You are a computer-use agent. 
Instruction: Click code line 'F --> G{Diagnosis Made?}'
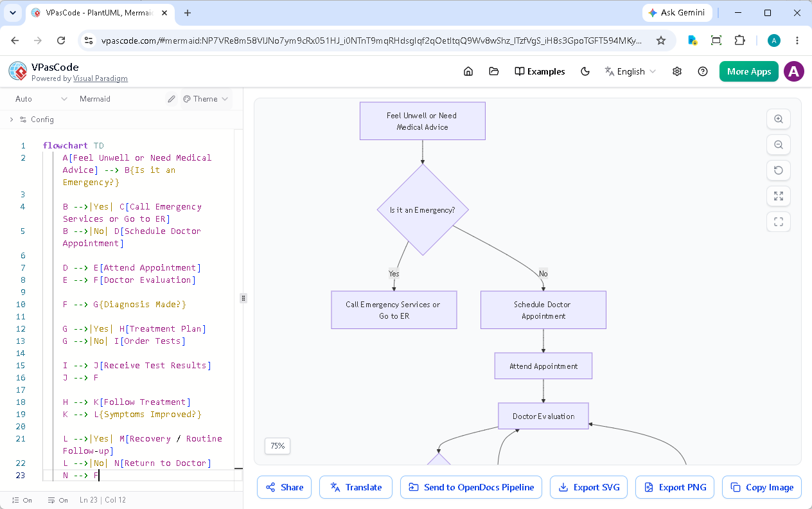(x=125, y=305)
